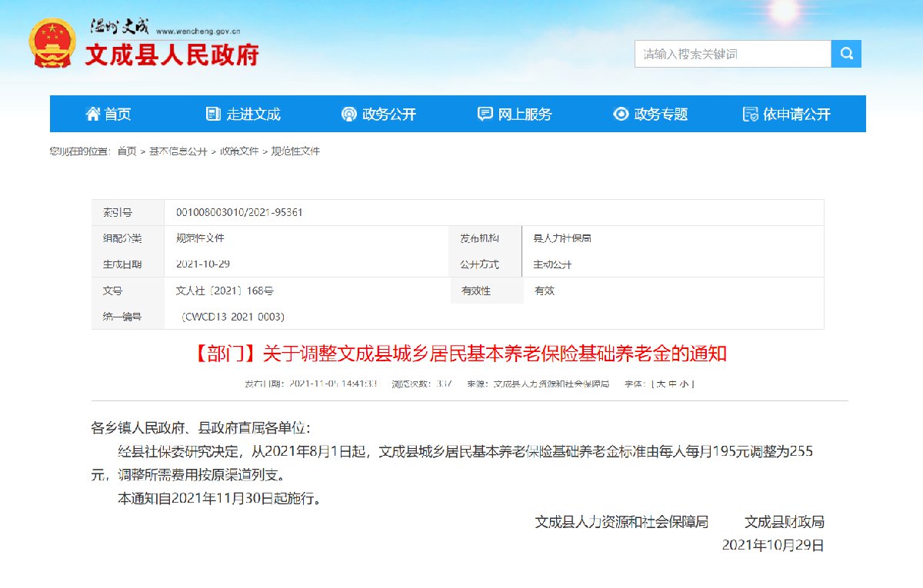923x588 pixels.
Task: Set font size to small (小)
Action: click(687, 384)
